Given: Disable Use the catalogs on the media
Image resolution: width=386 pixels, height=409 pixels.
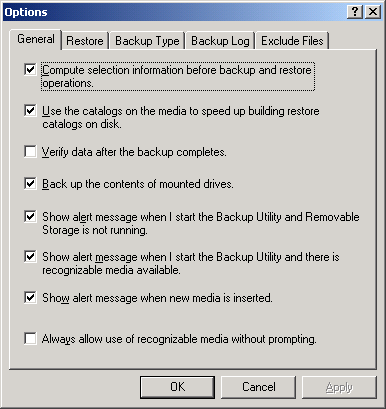Looking at the screenshot, I should pos(30,110).
